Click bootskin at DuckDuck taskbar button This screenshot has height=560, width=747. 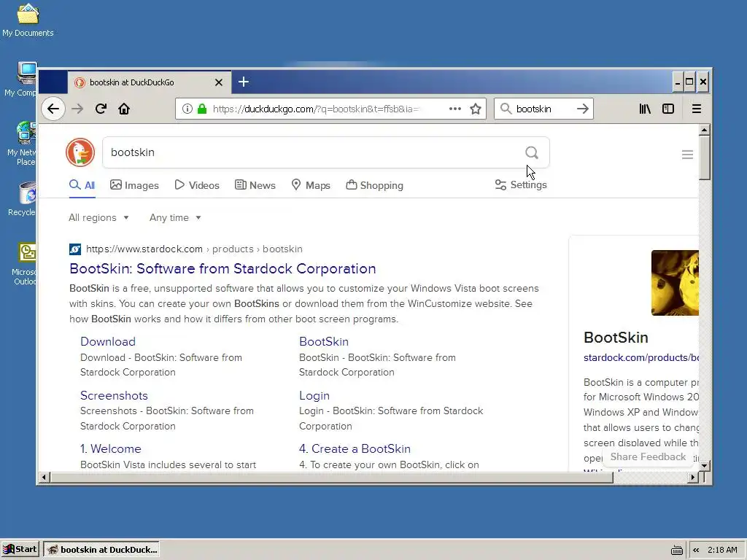(x=101, y=550)
